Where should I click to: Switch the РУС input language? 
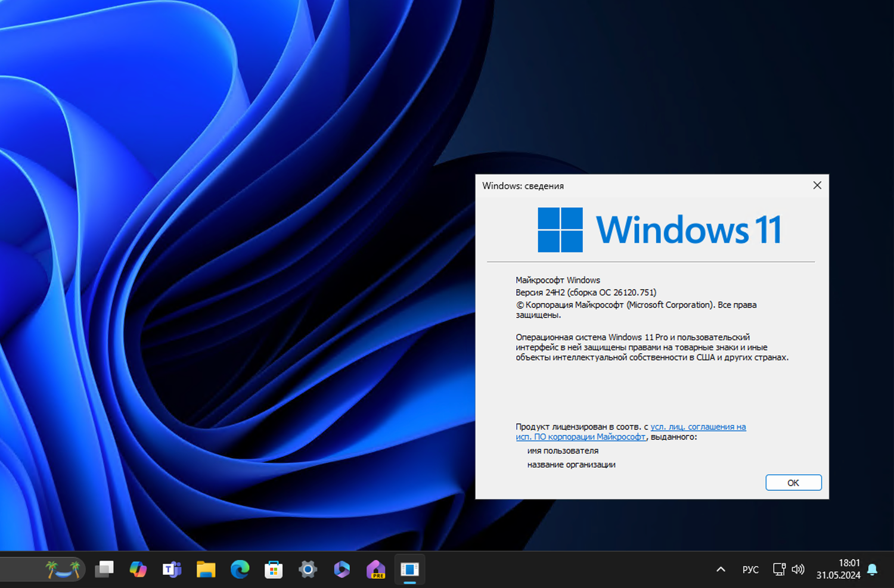click(750, 570)
